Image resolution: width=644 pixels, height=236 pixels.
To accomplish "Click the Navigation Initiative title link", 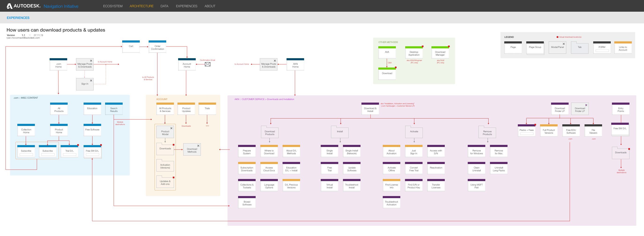I will 61,6.
